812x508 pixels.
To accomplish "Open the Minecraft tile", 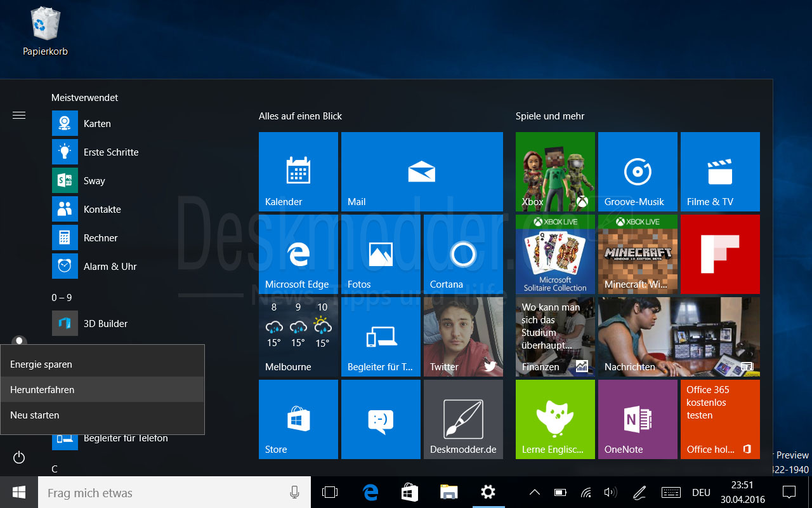I will point(638,254).
